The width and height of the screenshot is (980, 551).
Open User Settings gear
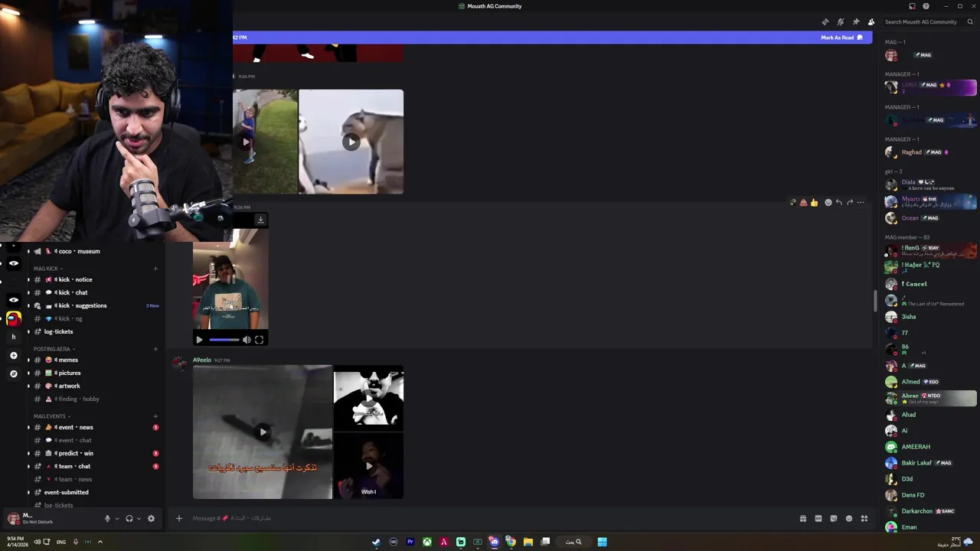[151, 518]
